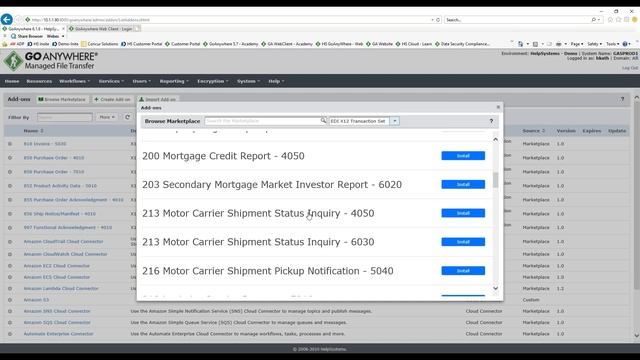640x360 pixels.
Task: Click the gear icon for Amazon EC2 Cloud Connector
Action: pos(10,266)
